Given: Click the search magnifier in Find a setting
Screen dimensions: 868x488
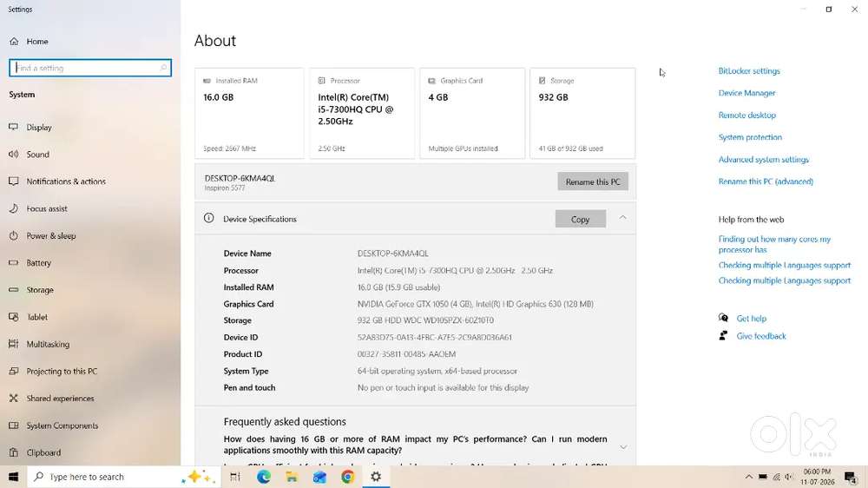Looking at the screenshot, I should (163, 68).
